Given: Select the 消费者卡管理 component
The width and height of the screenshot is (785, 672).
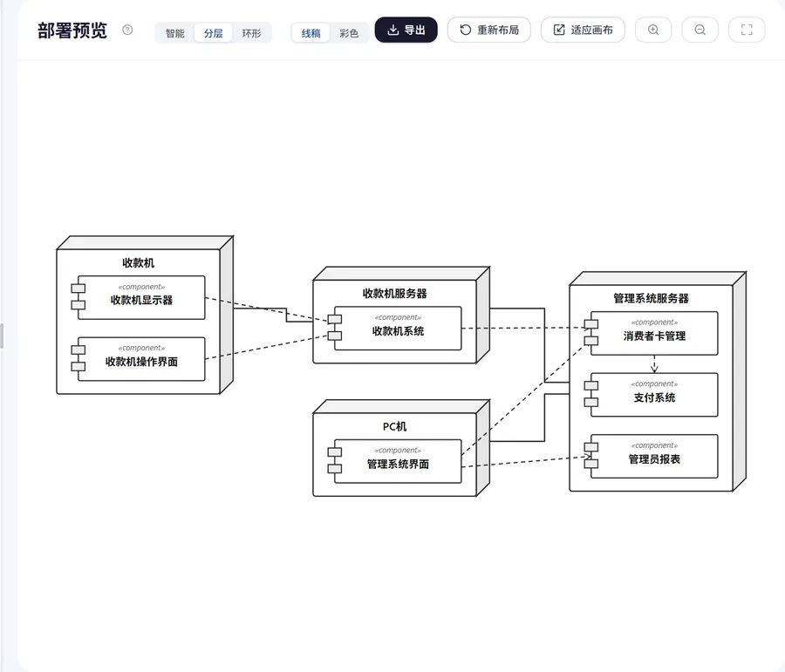Looking at the screenshot, I should pos(654,333).
